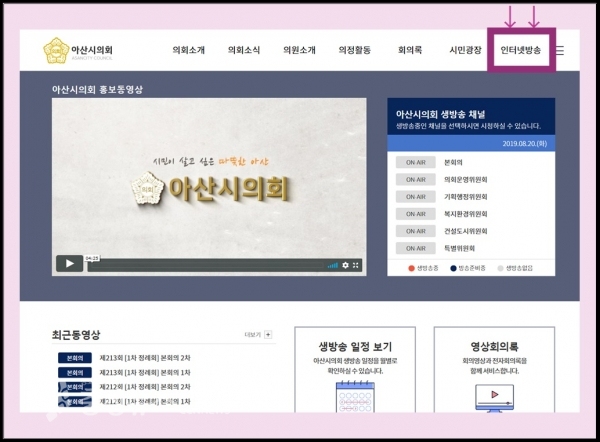Open the 의회소개 menu
The height and width of the screenshot is (442, 600).
tap(188, 50)
